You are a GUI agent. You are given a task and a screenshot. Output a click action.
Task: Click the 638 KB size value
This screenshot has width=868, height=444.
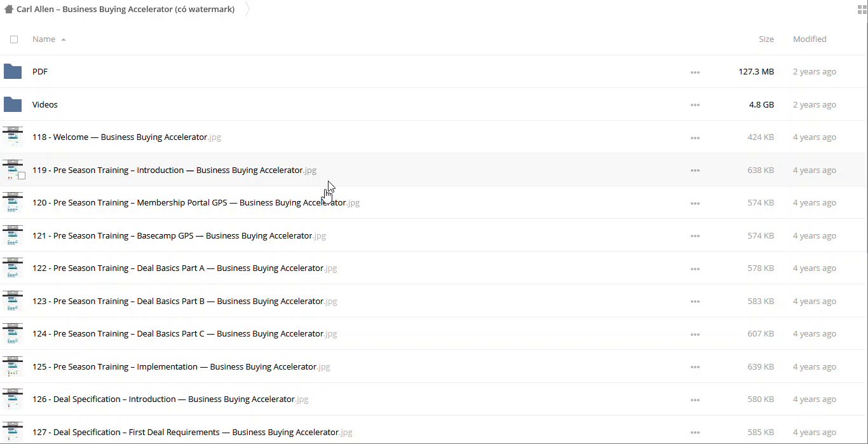[761, 170]
